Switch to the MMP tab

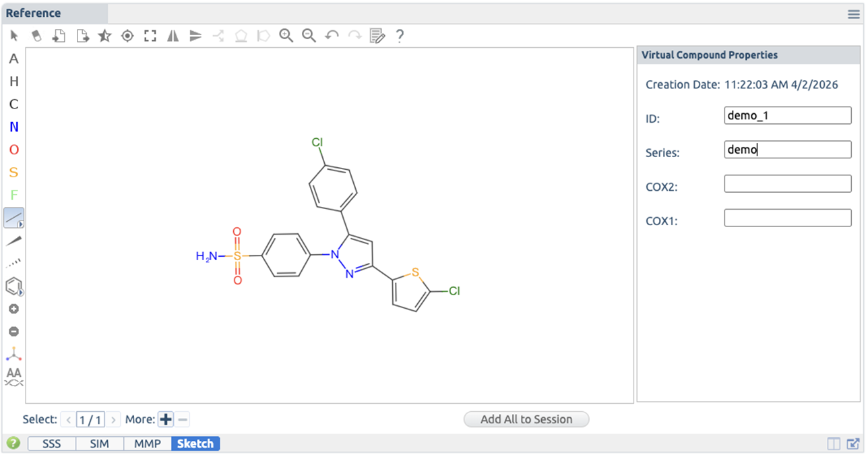tap(147, 444)
